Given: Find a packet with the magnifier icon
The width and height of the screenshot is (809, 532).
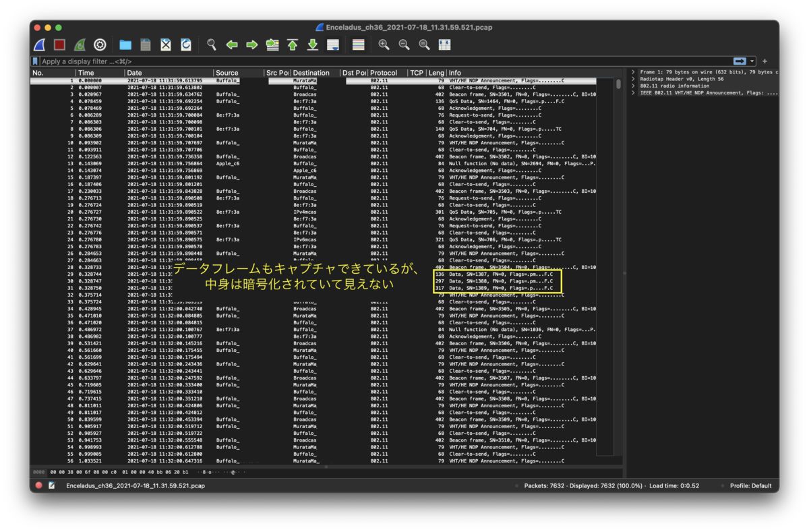Looking at the screenshot, I should (x=212, y=45).
